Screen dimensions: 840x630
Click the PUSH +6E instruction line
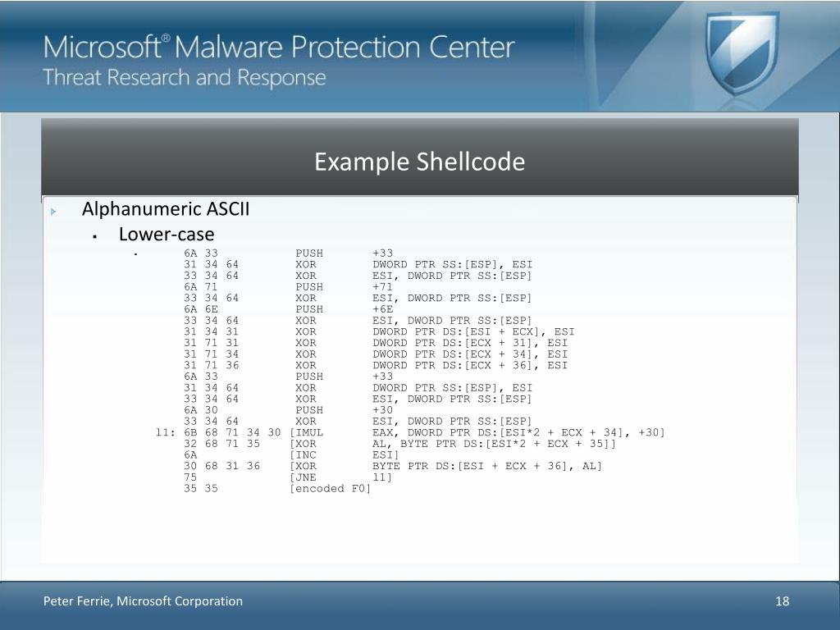(288, 309)
